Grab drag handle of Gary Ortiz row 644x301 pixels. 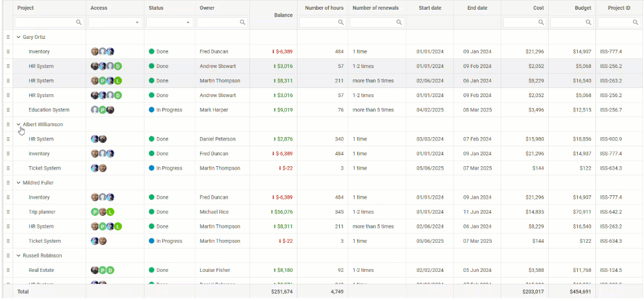[8, 37]
